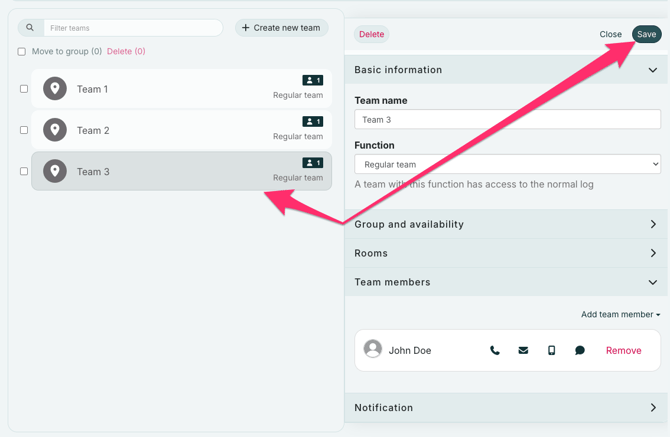670x437 pixels.
Task: Tick the checkbox next to Team 3
Action: pyautogui.click(x=24, y=171)
